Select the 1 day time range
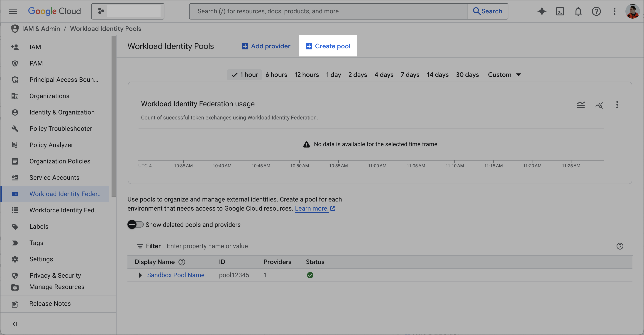 [334, 75]
